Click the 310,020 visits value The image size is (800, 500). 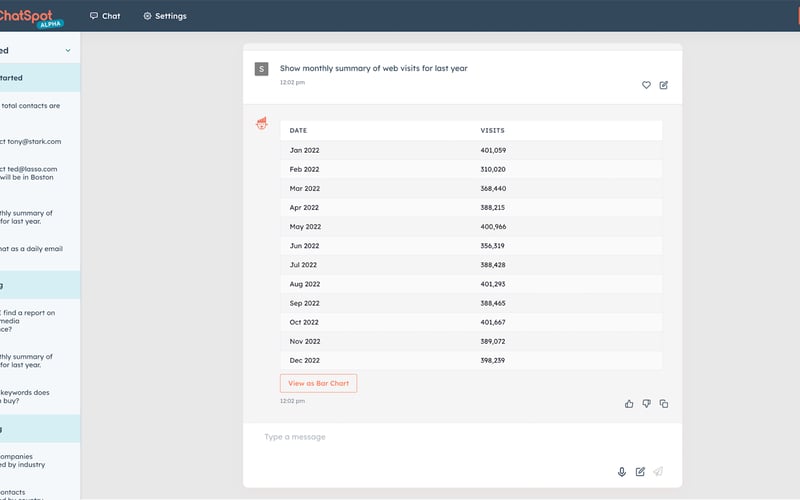point(493,169)
